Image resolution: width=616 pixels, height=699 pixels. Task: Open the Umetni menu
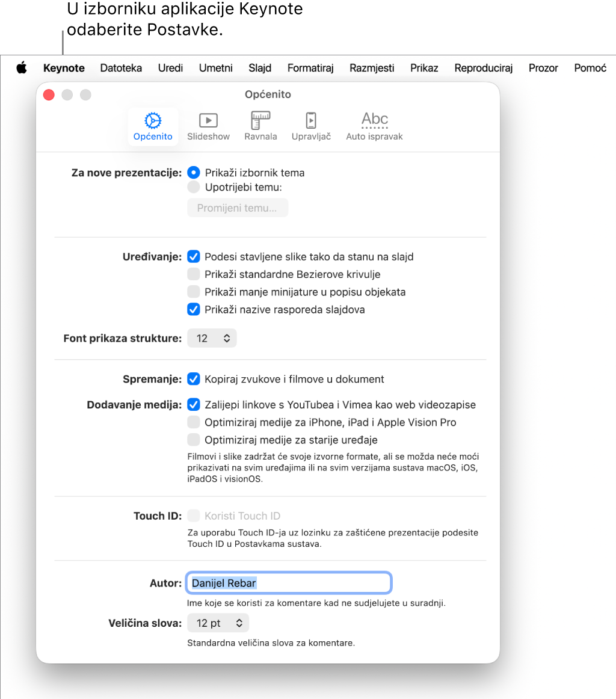[x=216, y=68]
